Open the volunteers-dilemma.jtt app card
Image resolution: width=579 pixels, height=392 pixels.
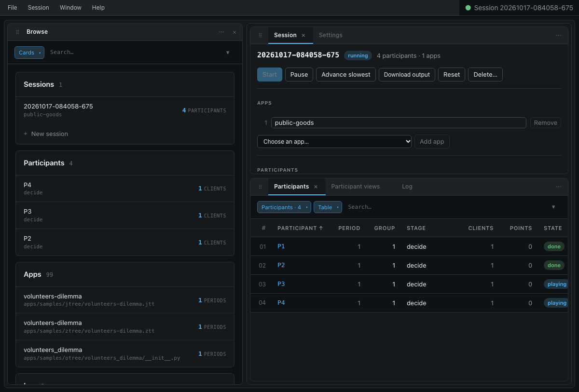pyautogui.click(x=125, y=300)
